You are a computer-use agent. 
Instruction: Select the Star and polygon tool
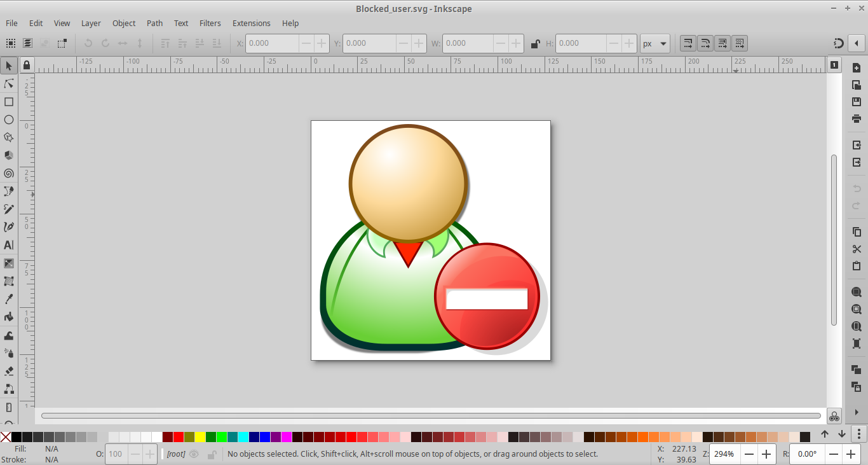(9, 137)
